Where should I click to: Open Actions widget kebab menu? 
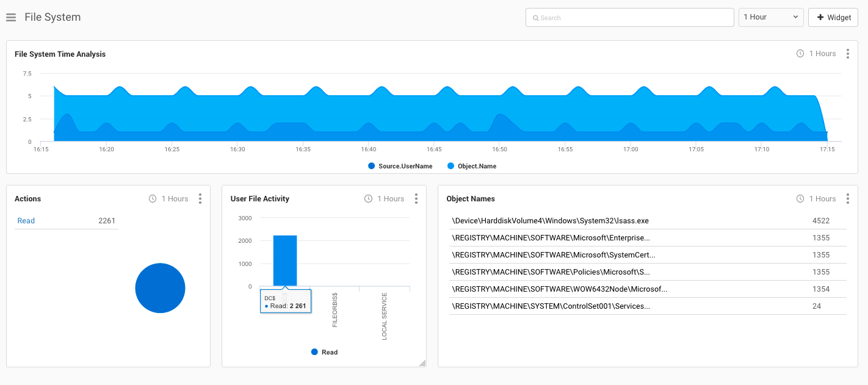click(200, 199)
